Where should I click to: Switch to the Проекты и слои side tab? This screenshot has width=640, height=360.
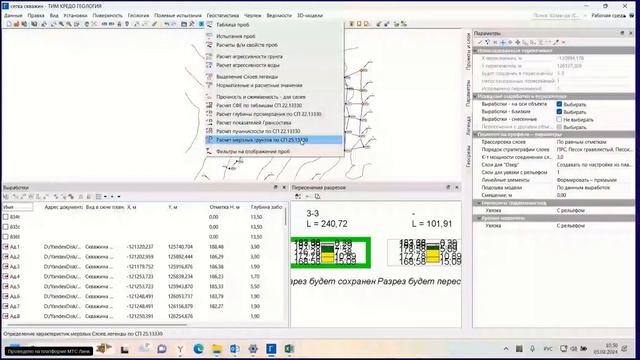coord(468,52)
